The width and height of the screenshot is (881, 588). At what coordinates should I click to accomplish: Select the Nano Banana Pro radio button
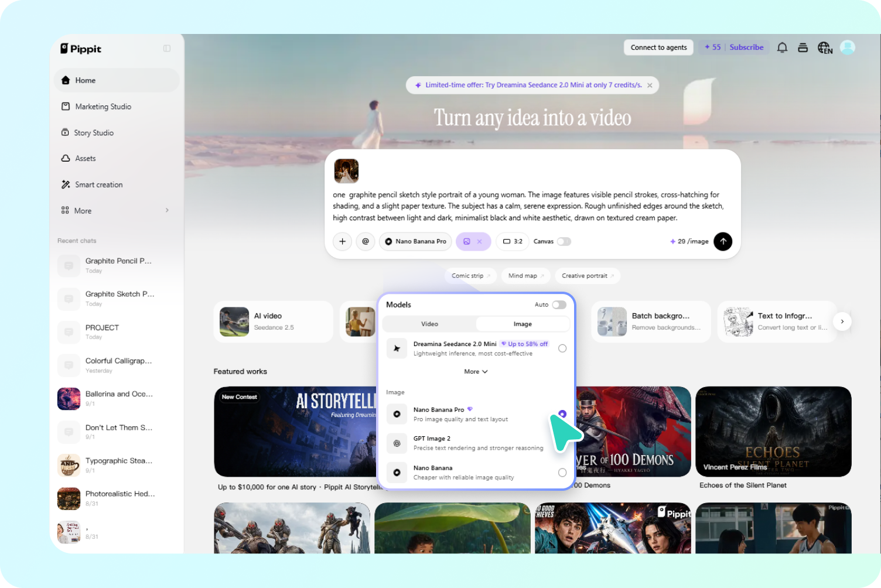tap(562, 414)
